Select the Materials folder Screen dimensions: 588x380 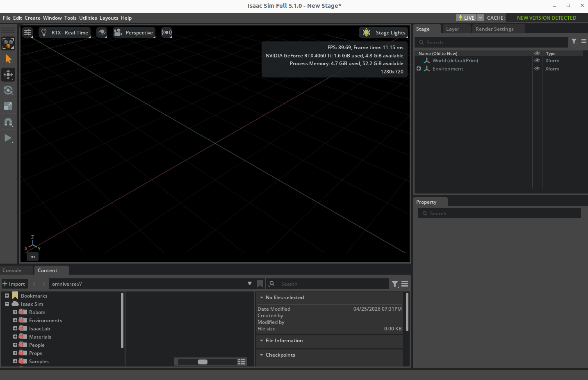pyautogui.click(x=40, y=337)
